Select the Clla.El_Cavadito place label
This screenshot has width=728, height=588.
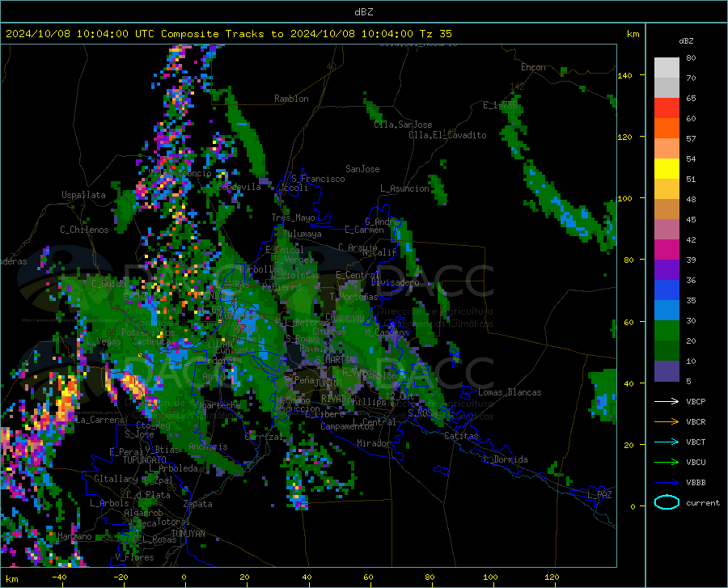click(x=447, y=135)
